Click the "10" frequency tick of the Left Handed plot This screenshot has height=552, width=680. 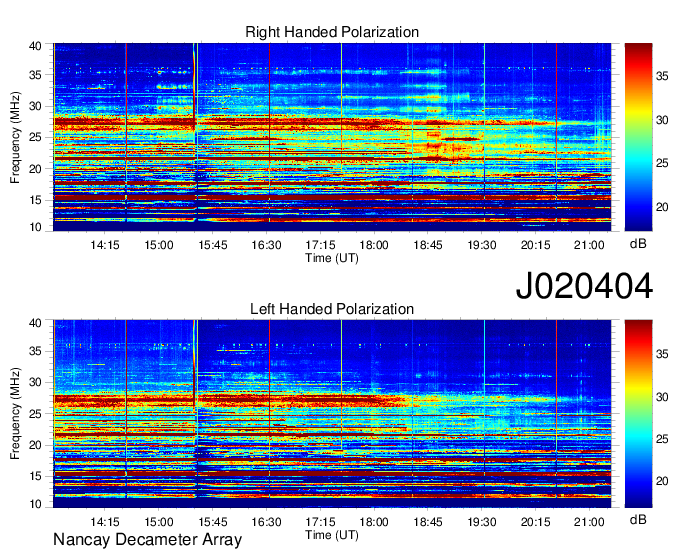pyautogui.click(x=36, y=504)
